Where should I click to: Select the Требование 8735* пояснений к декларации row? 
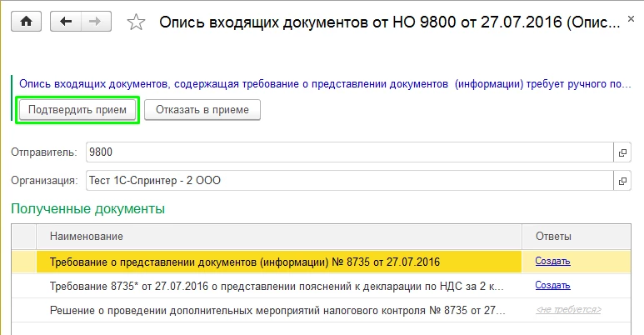coord(279,286)
